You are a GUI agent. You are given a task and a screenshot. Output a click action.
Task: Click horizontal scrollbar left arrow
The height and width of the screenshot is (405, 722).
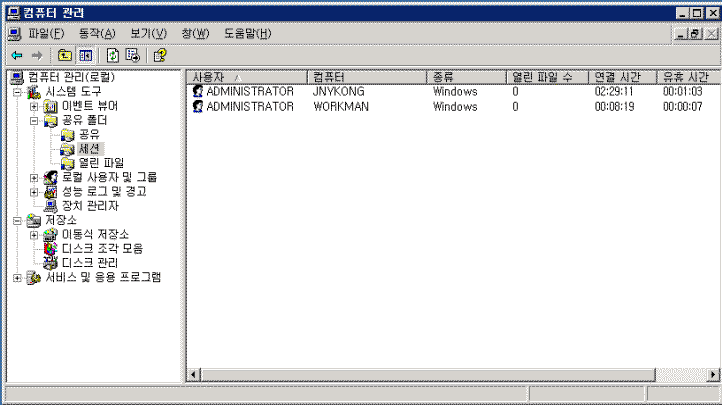193,375
